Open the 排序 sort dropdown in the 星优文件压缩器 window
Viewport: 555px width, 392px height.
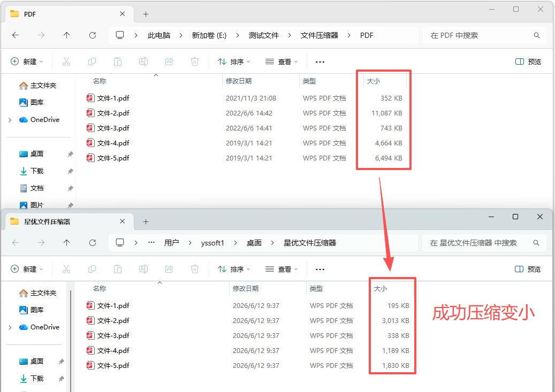click(234, 269)
